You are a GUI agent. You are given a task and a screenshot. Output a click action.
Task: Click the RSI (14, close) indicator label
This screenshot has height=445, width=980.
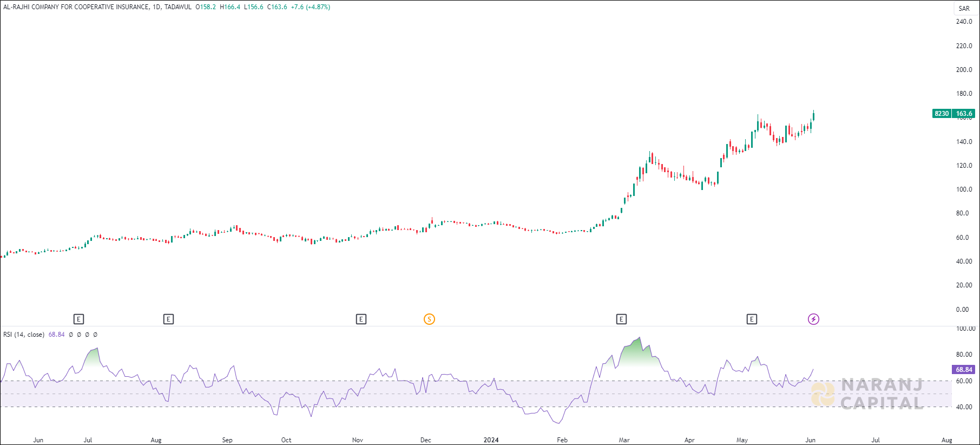pos(24,335)
